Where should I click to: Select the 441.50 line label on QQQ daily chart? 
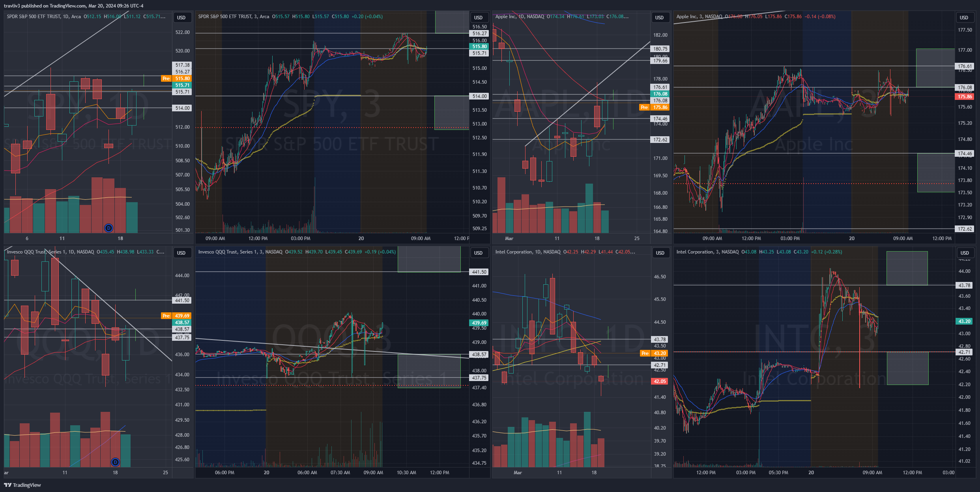(x=182, y=300)
